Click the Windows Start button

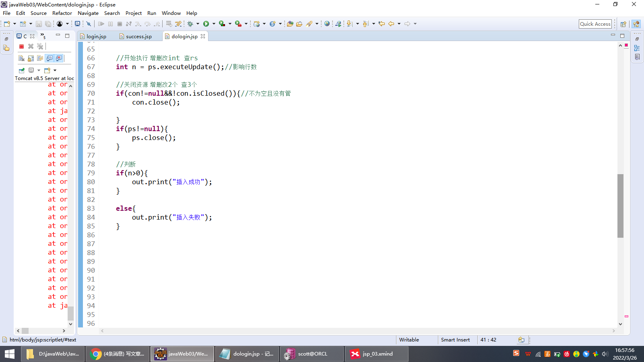(x=10, y=354)
